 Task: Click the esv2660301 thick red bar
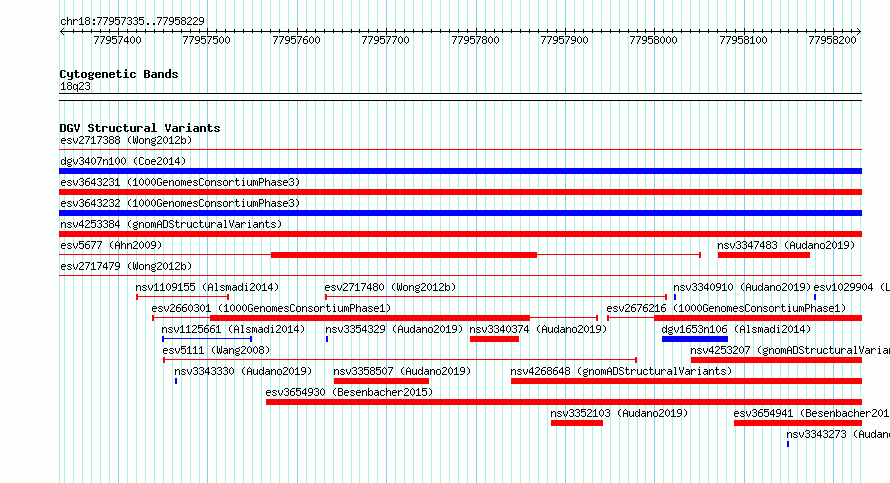click(x=370, y=318)
